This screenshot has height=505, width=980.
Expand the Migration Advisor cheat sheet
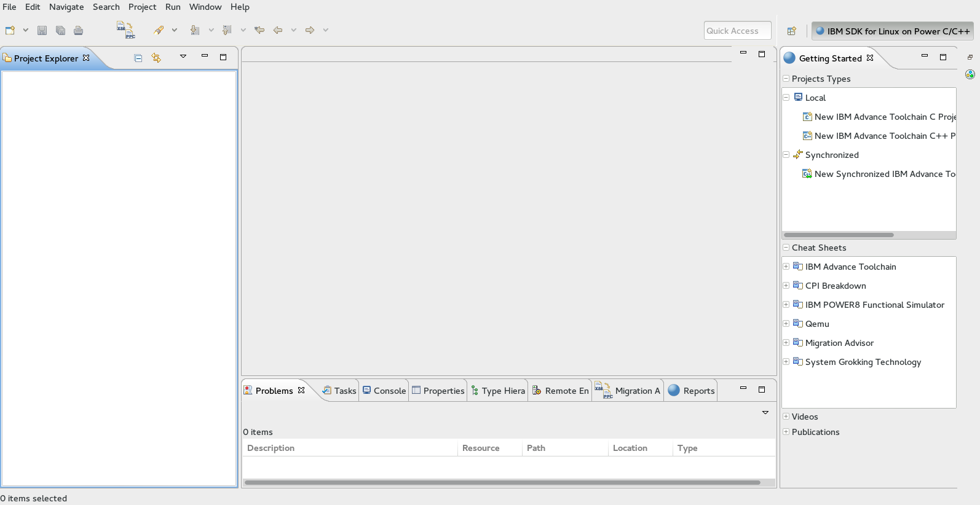click(x=786, y=343)
